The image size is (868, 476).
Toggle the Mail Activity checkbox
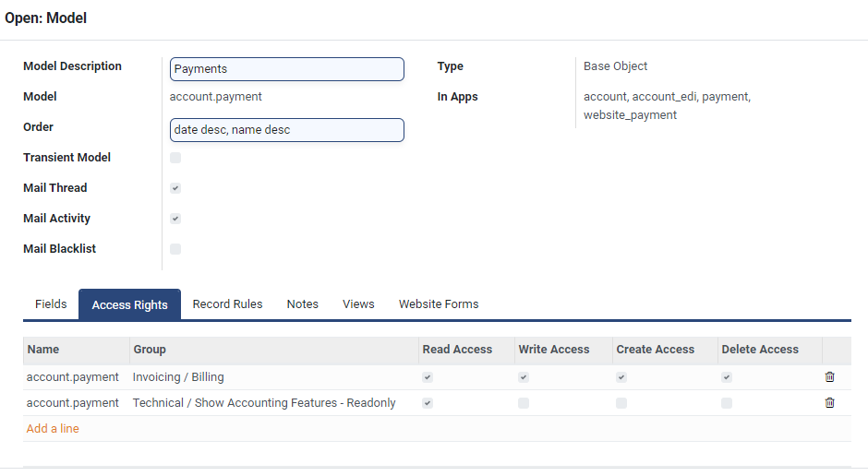tap(175, 219)
